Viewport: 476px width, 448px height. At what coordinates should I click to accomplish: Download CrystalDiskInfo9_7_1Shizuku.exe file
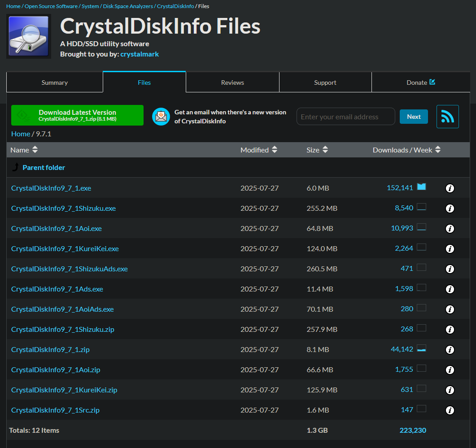63,209
